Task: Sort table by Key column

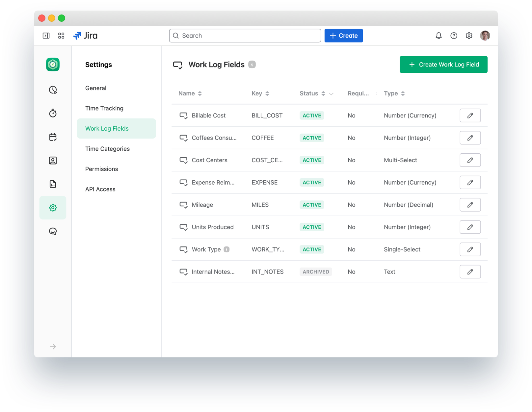Action: (267, 93)
